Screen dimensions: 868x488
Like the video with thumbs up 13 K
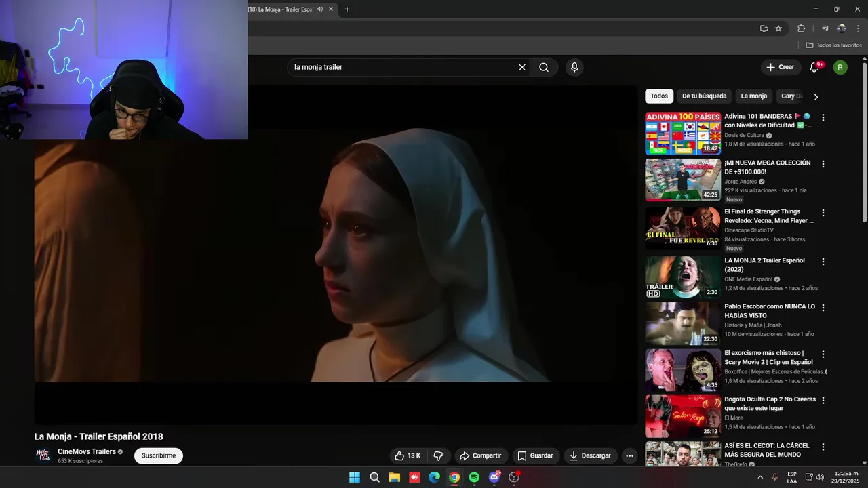pos(408,455)
